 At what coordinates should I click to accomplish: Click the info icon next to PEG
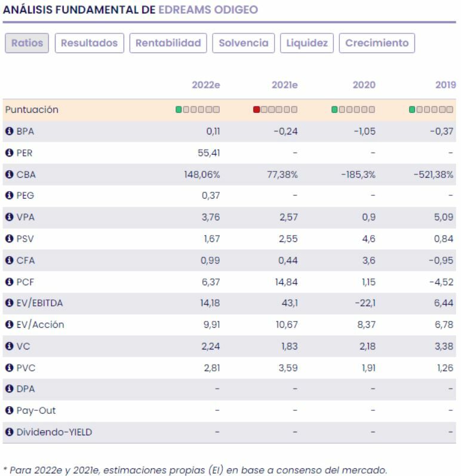9,196
